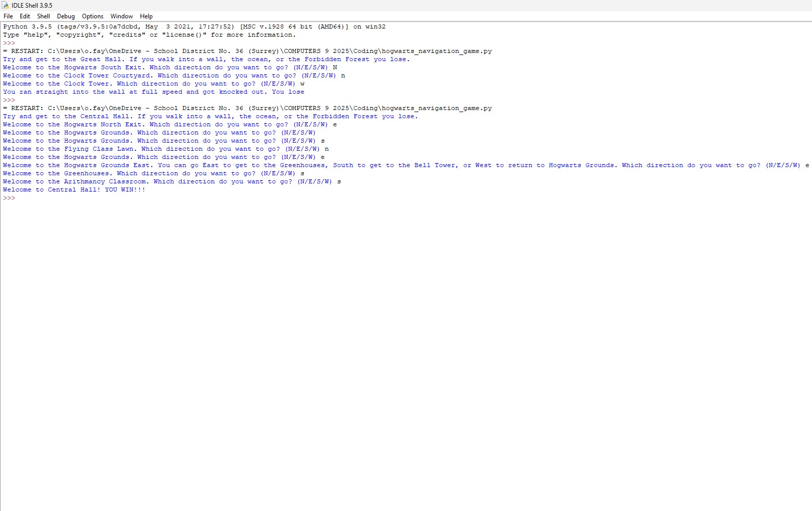
Task: Click the Python 3.9.5 version banner line
Action: coord(194,26)
